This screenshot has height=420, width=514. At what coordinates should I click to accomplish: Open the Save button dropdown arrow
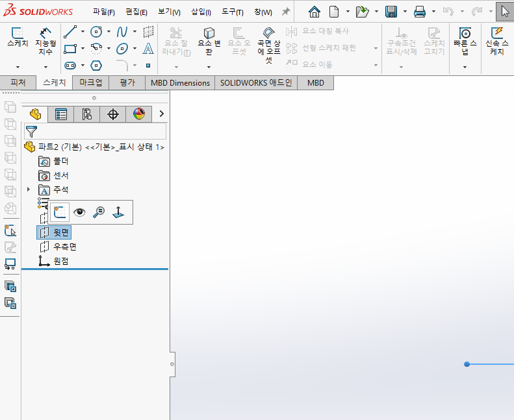405,12
